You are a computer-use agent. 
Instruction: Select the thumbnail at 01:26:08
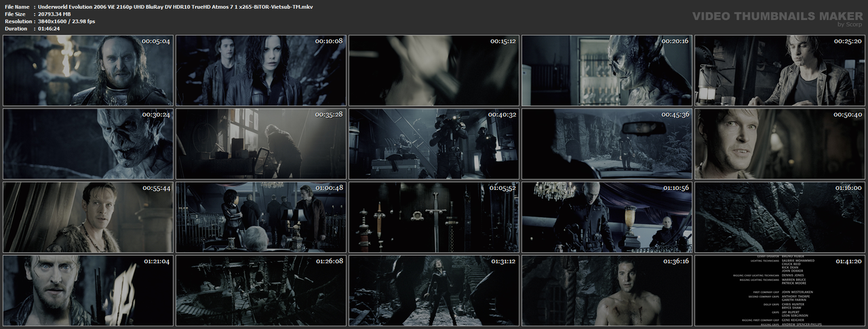click(261, 290)
